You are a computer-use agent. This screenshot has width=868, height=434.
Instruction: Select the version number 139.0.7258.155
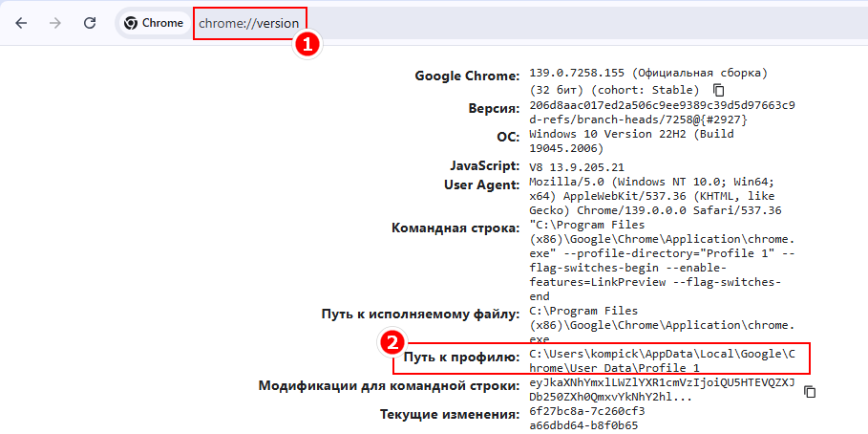tap(578, 74)
